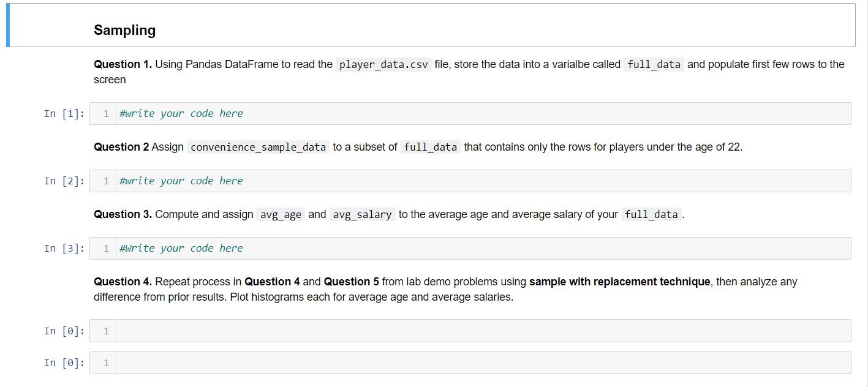
Task: Click the In [2]: prompt label
Action: tap(63, 181)
